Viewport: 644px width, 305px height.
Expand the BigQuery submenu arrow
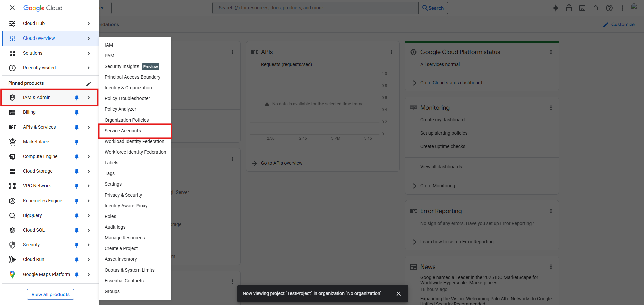tap(89, 216)
